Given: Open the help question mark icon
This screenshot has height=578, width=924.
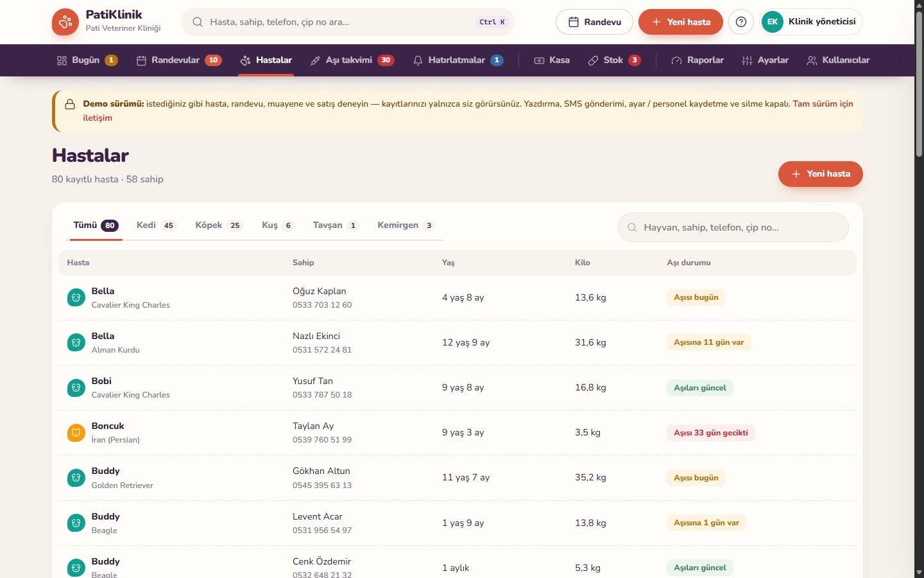Looking at the screenshot, I should pyautogui.click(x=741, y=22).
